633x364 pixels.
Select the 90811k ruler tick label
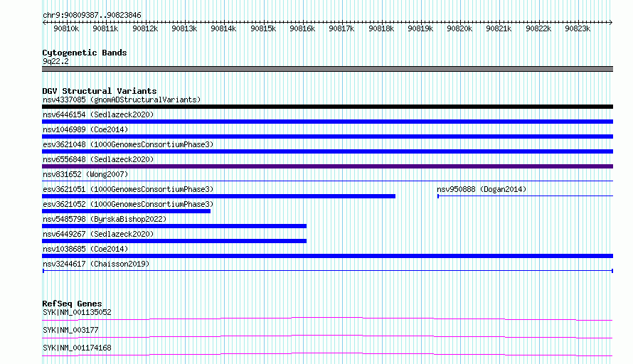point(105,28)
